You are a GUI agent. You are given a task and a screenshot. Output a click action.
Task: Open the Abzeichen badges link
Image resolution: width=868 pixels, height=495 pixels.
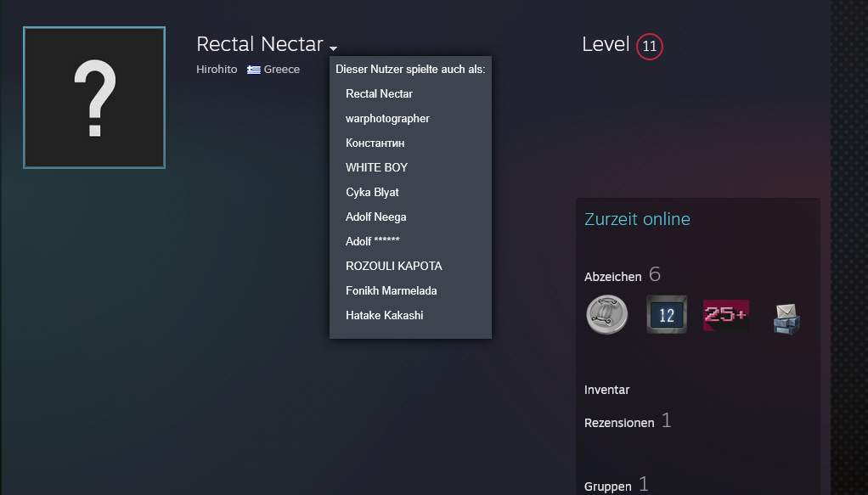tap(612, 277)
